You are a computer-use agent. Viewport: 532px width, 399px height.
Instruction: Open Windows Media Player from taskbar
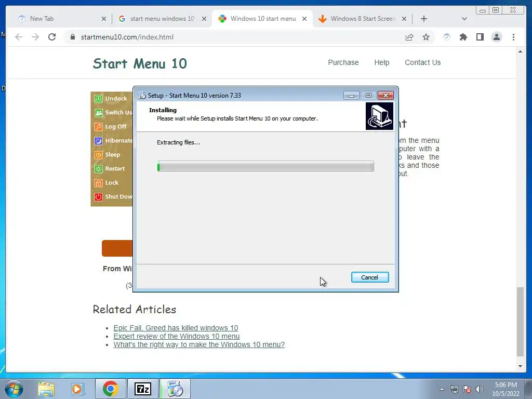77,389
